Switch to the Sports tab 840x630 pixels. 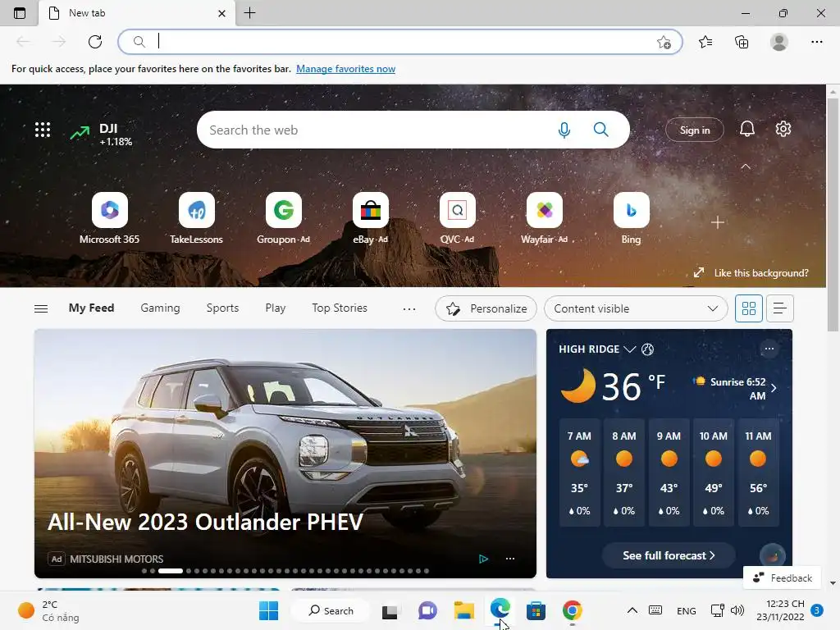point(222,308)
